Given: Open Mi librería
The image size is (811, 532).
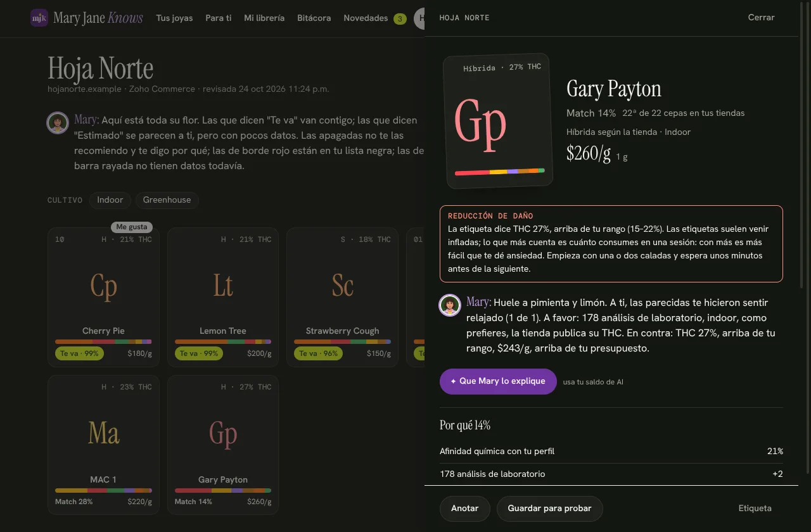Looking at the screenshot, I should pyautogui.click(x=264, y=18).
